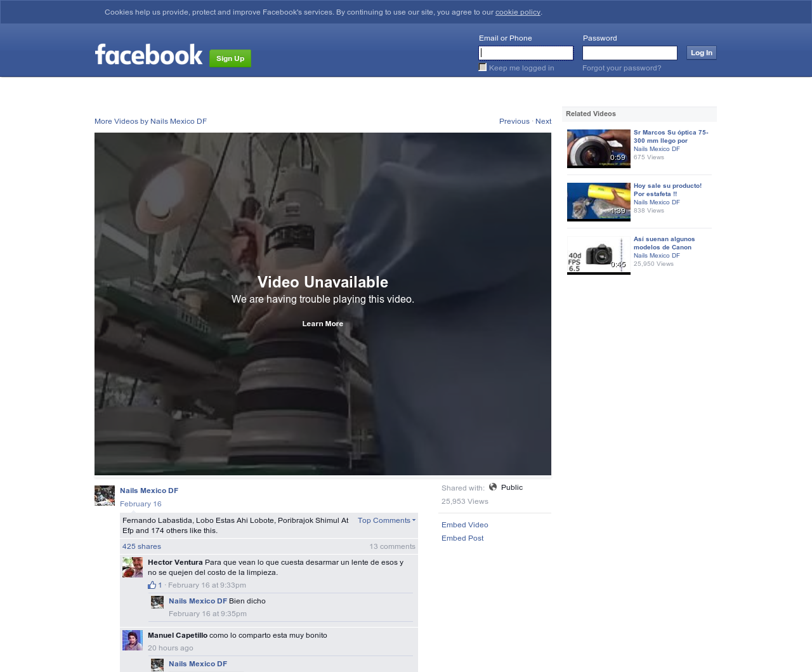Viewport: 812px width, 672px height.
Task: Go to the Previous video
Action: (x=514, y=121)
